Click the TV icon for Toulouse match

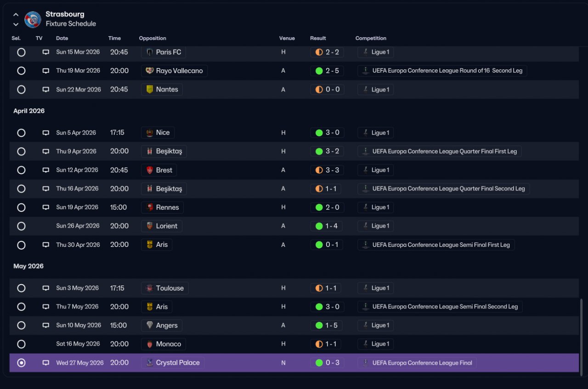pyautogui.click(x=45, y=288)
